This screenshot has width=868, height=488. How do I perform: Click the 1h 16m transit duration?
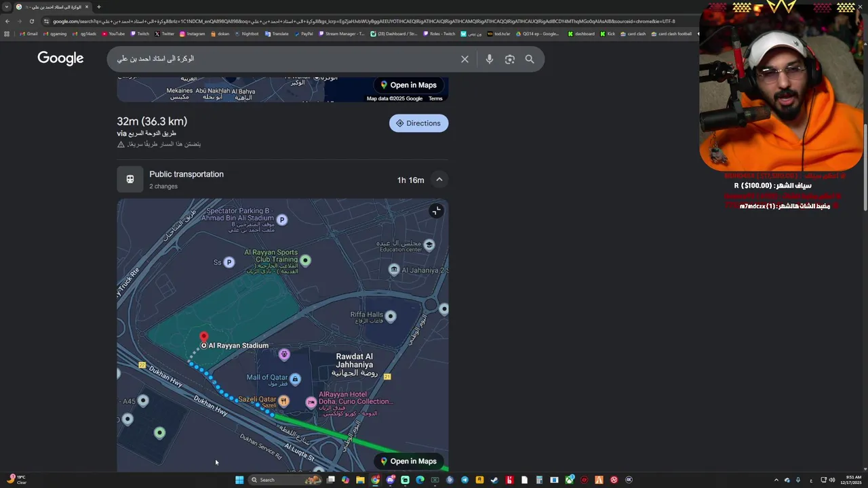[x=410, y=180]
